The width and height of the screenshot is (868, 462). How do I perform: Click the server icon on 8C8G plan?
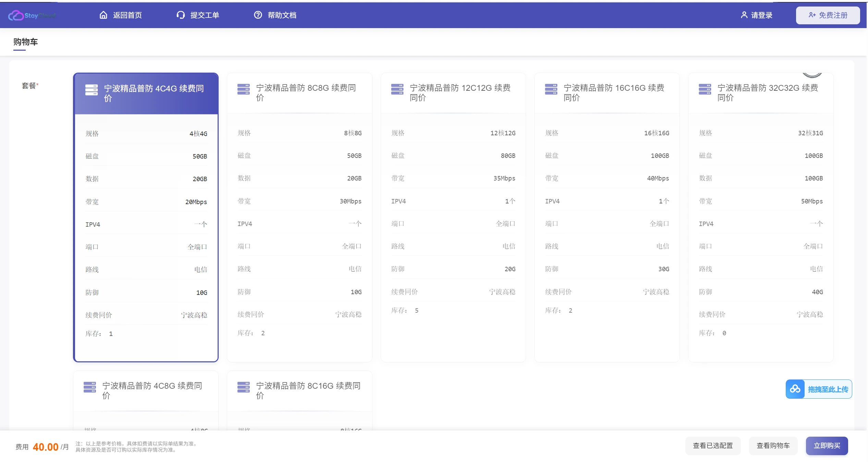tap(243, 89)
